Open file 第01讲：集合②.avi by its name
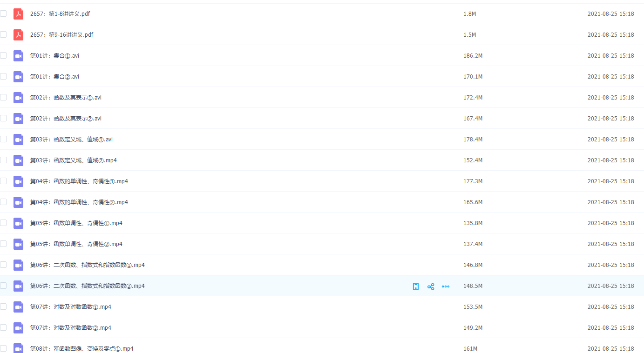 [x=54, y=77]
